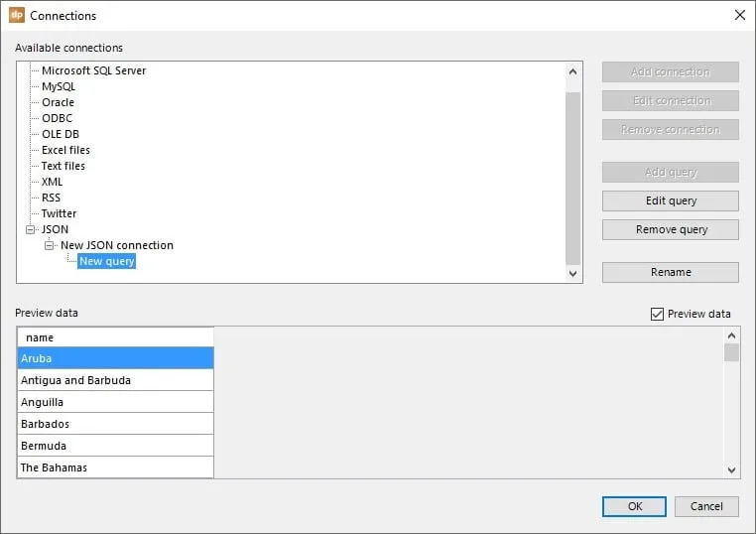
Task: Select the Aruba row
Action: [x=116, y=358]
